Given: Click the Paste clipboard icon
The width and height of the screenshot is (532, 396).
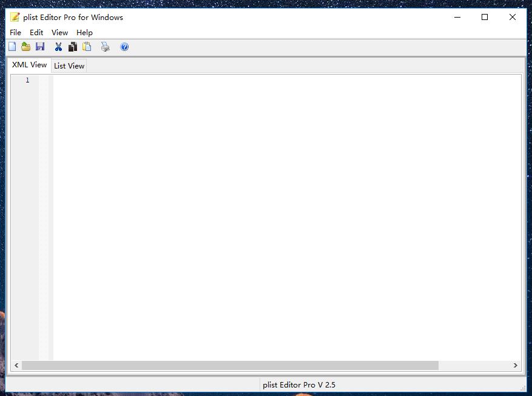Looking at the screenshot, I should tap(87, 47).
